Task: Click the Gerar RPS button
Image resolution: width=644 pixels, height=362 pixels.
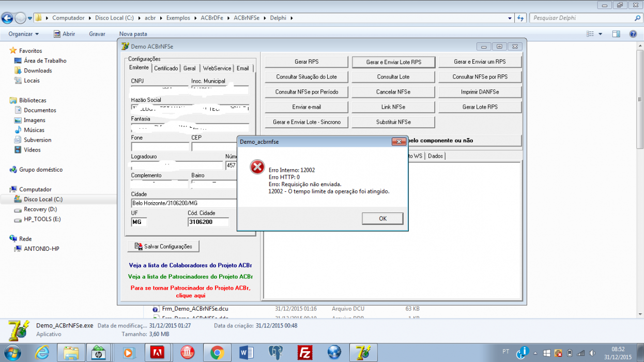Action: [306, 62]
